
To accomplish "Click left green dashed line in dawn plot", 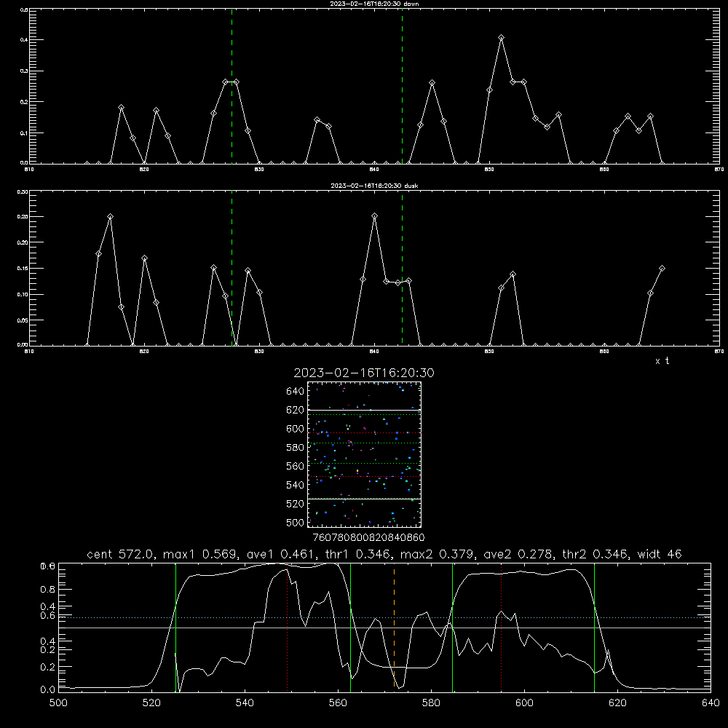I will 232,86.
